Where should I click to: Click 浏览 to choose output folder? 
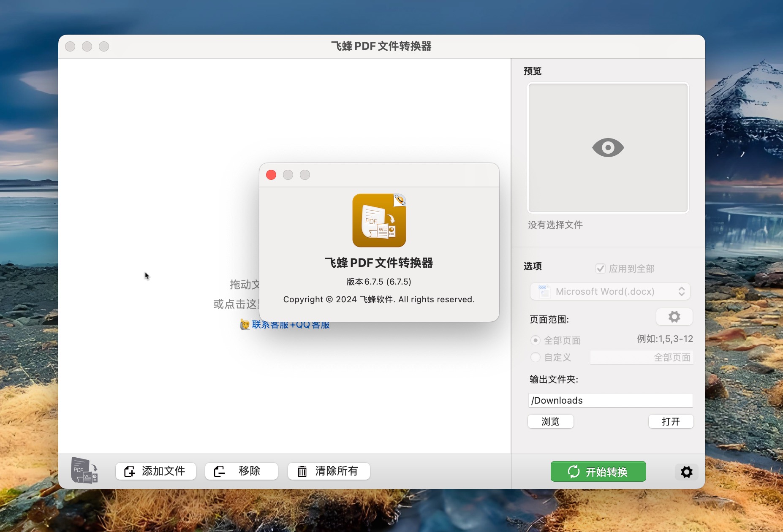tap(551, 421)
